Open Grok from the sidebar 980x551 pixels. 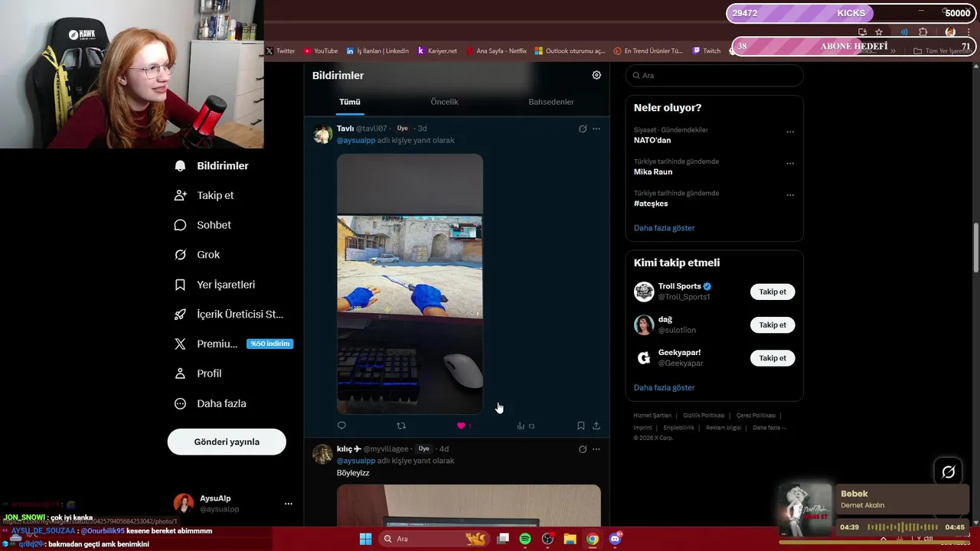(x=197, y=255)
